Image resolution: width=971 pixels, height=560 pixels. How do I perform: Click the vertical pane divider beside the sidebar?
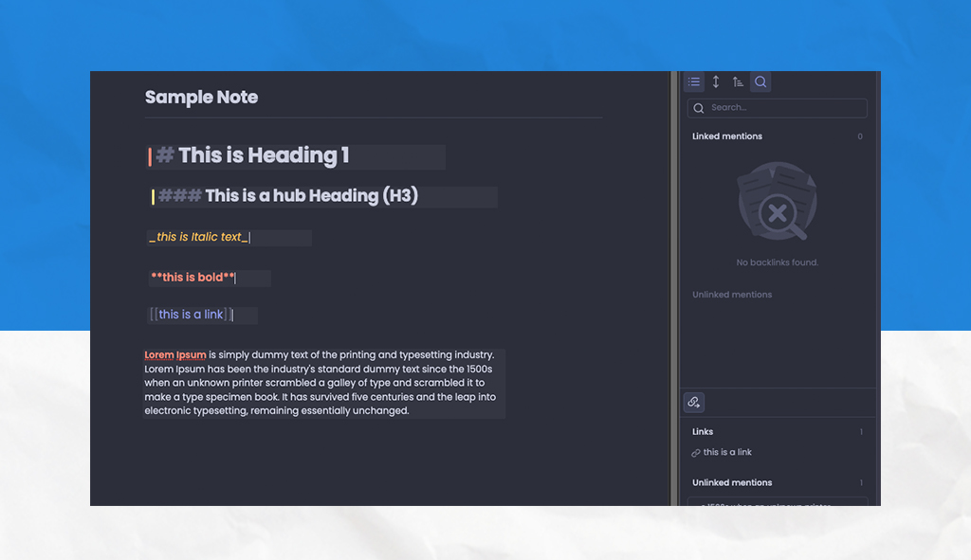pos(674,284)
